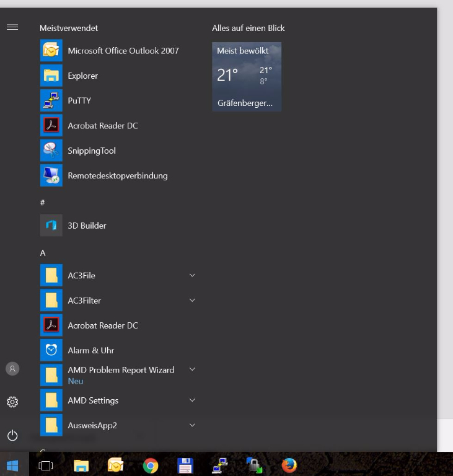Click the Remotedesktopverbindung label
The image size is (453, 476).
pyautogui.click(x=118, y=175)
